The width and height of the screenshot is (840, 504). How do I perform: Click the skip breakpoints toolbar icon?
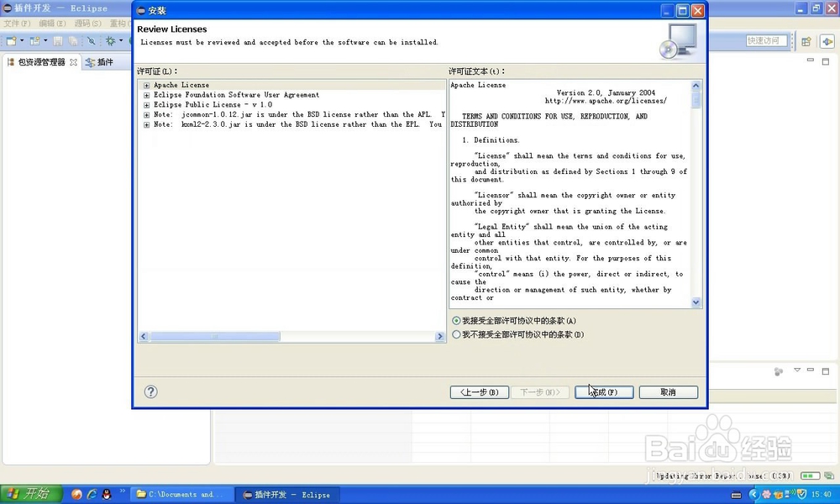click(x=92, y=40)
